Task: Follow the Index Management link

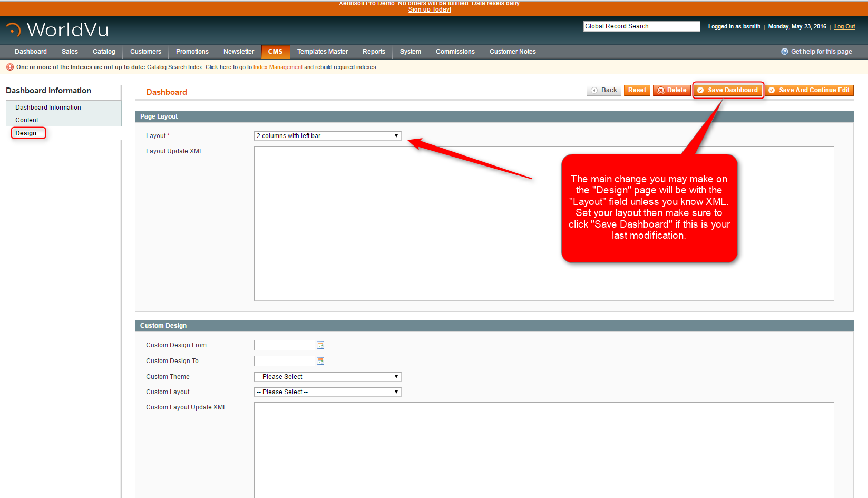Action: 278,67
